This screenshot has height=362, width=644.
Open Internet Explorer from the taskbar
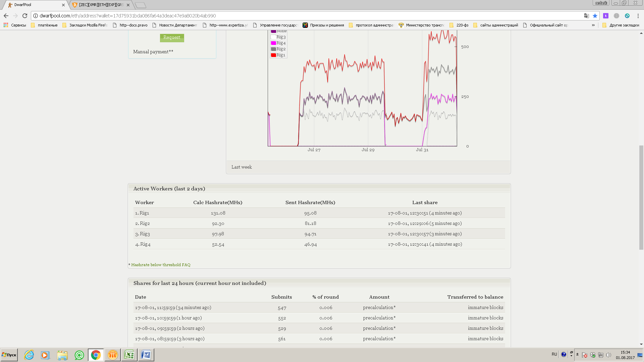coord(29,355)
